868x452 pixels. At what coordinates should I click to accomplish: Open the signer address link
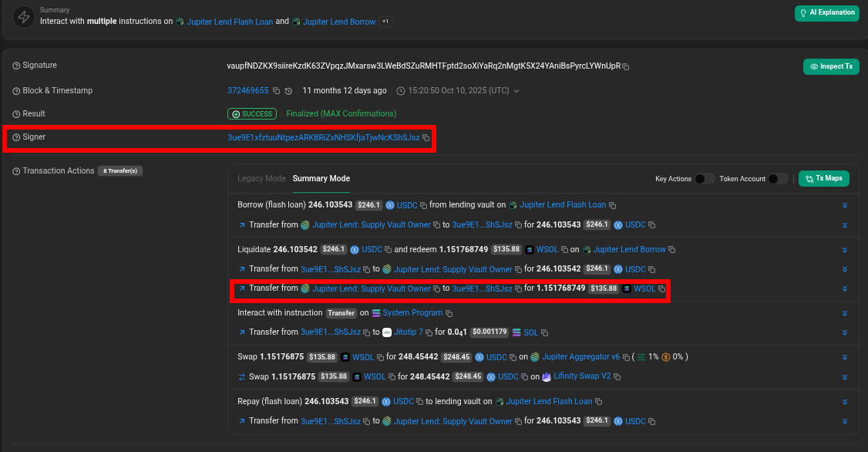pos(324,137)
